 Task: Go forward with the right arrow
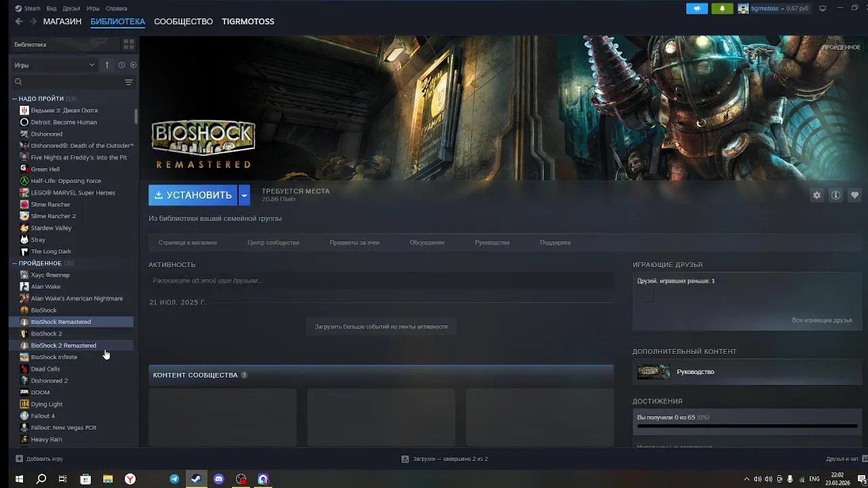[x=33, y=22]
